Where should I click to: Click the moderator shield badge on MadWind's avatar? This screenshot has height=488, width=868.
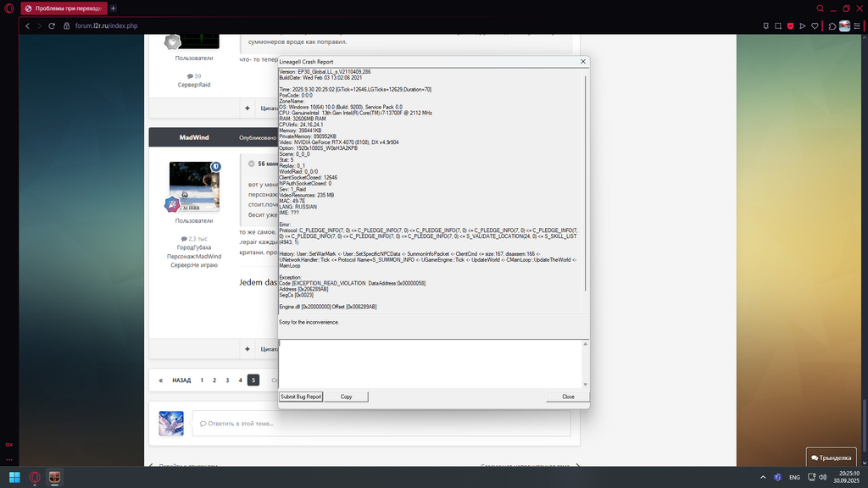tap(216, 167)
